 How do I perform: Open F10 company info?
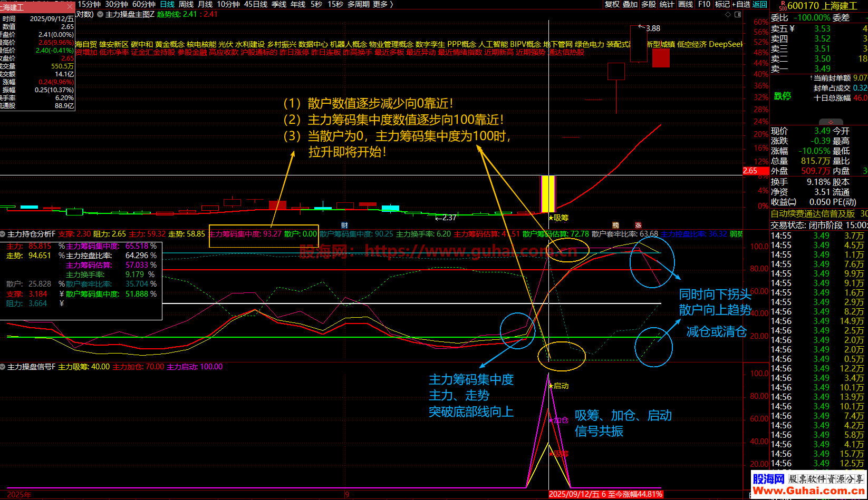click(705, 4)
